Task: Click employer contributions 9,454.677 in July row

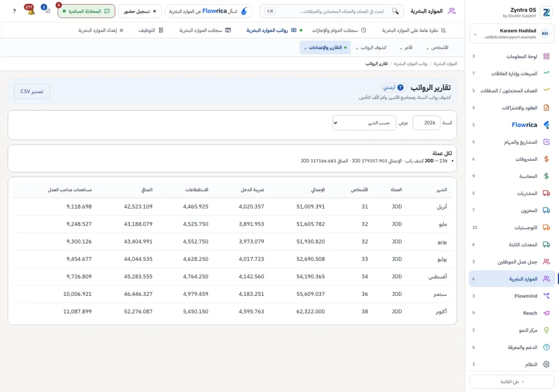Action: (79, 259)
